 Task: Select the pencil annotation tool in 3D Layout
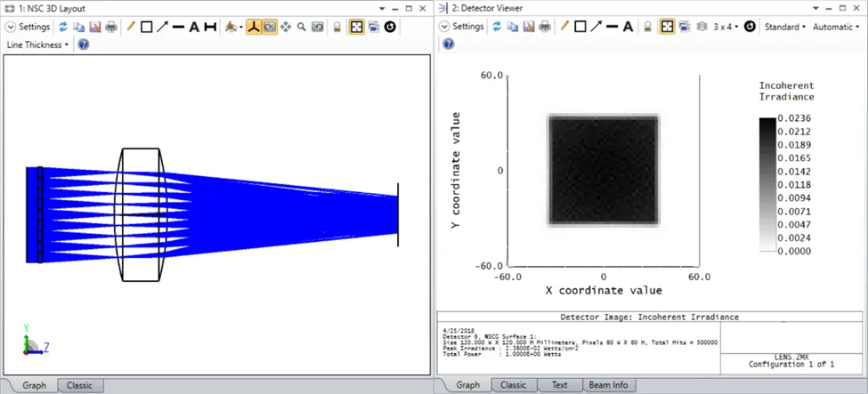click(x=131, y=27)
